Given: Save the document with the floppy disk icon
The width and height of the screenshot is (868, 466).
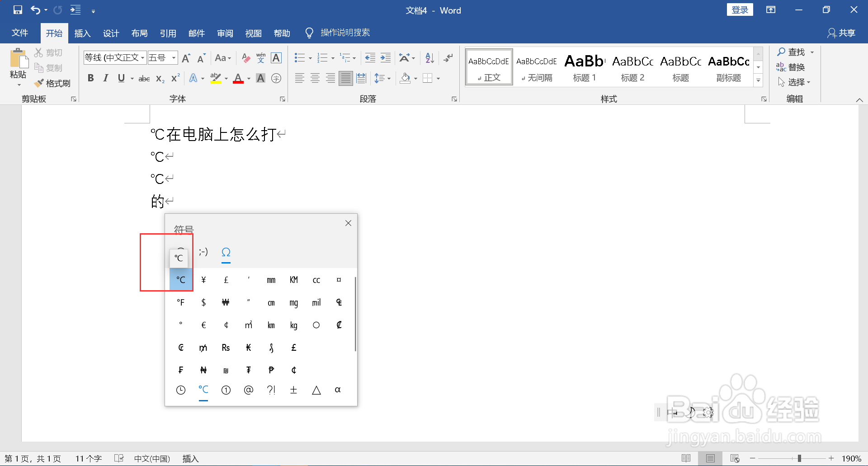Looking at the screenshot, I should 18,10.
